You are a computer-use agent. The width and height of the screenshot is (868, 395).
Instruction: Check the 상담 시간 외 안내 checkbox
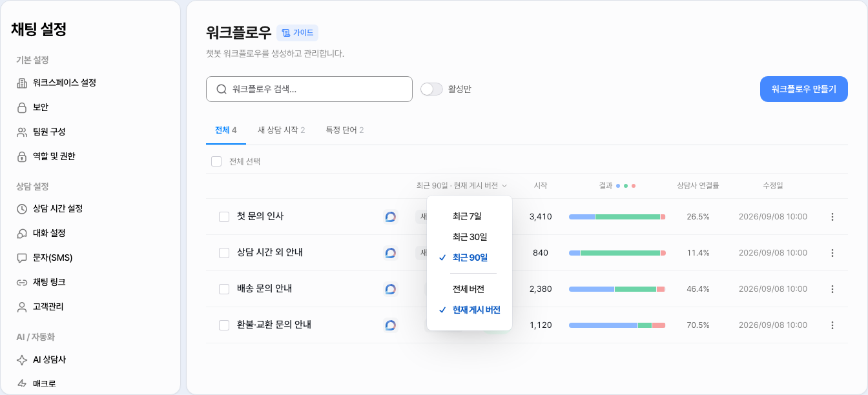(224, 253)
